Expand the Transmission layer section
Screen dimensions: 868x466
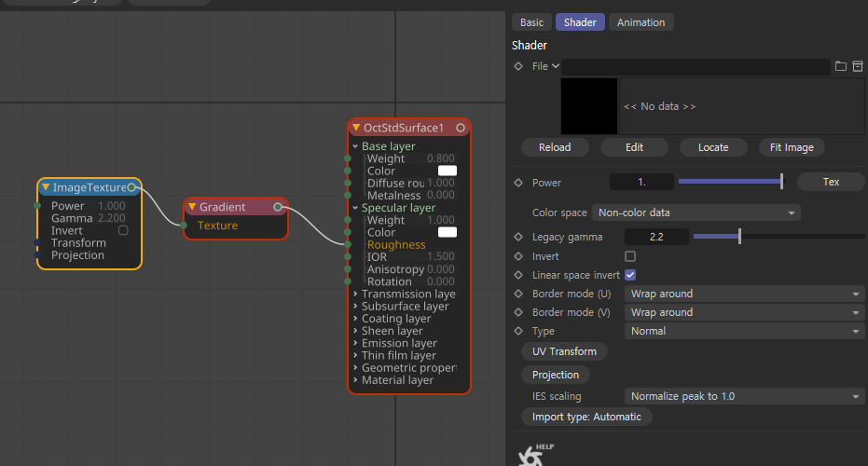(x=355, y=294)
